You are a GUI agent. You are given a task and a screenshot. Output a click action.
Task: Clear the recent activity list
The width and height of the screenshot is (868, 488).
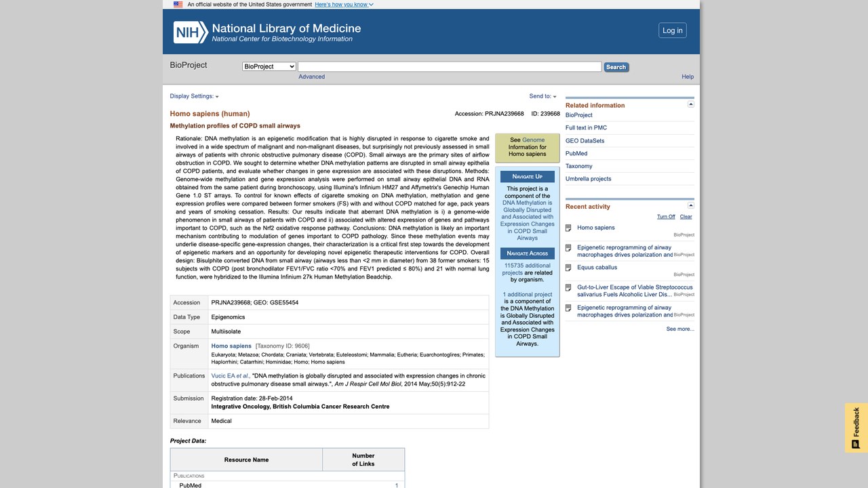(x=686, y=217)
